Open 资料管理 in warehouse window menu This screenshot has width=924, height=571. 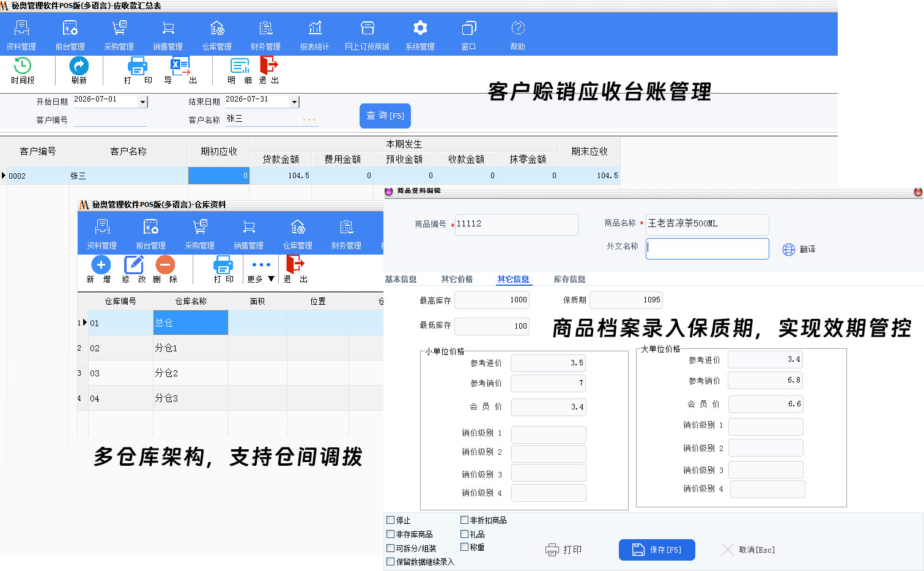(x=102, y=234)
